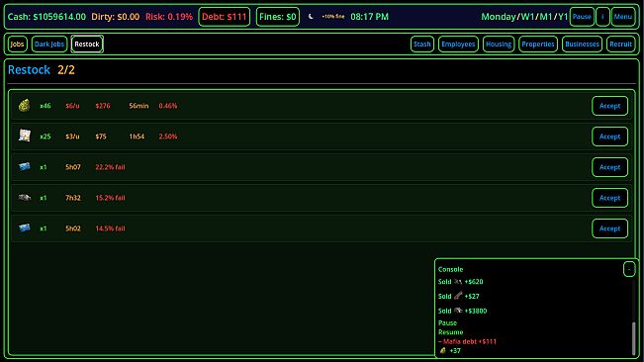Click the Risk: 0.19% readout
This screenshot has width=644, height=362.
tap(169, 17)
